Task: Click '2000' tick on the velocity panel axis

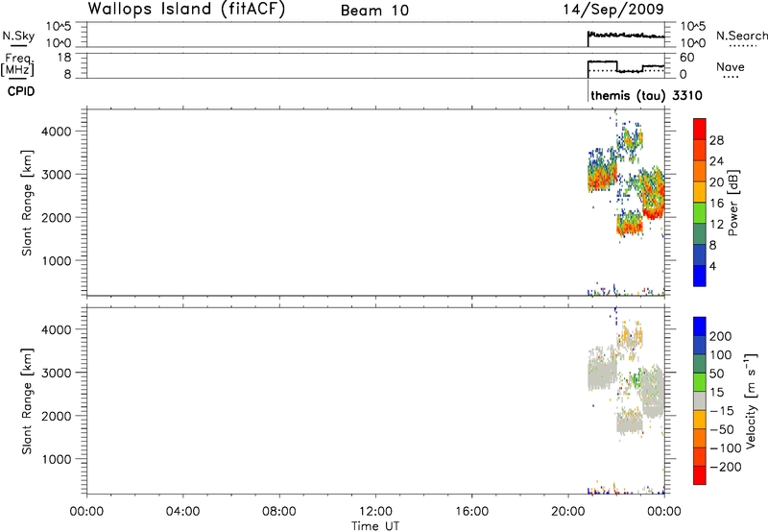Action: [57, 416]
